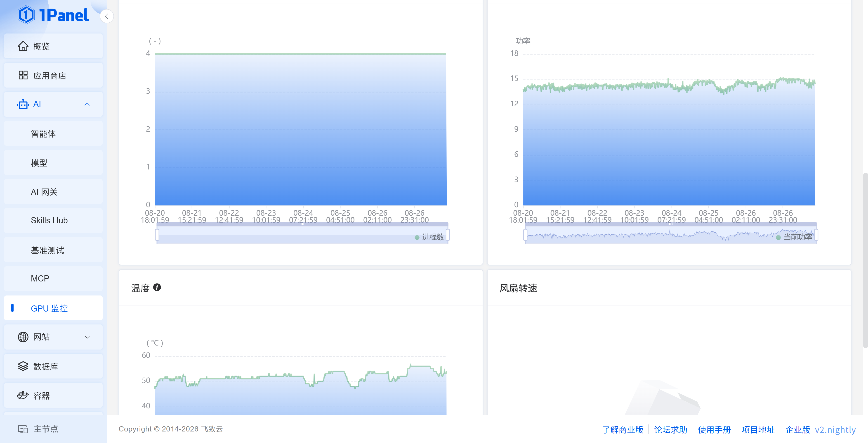This screenshot has height=443, width=868.
Task: Open the AI 网关 page
Action: click(x=53, y=192)
